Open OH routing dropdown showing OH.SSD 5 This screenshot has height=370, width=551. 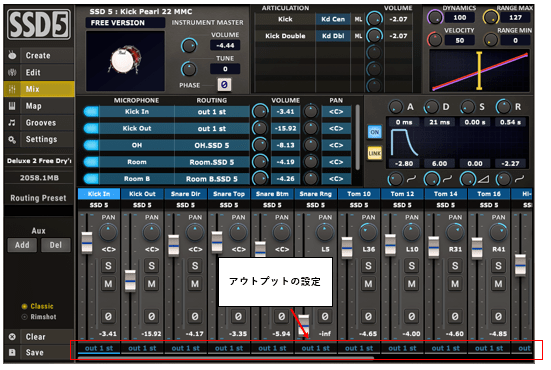coord(212,145)
